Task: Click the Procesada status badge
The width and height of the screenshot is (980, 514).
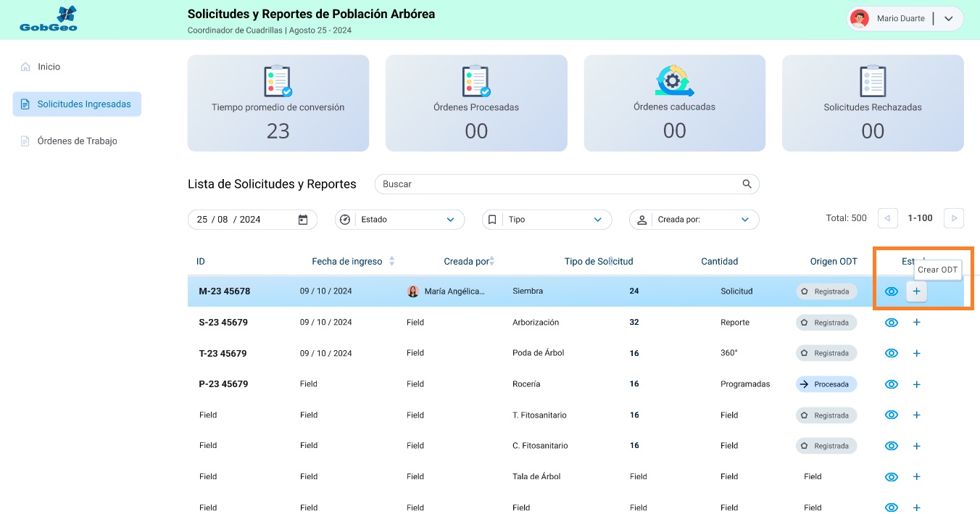Action: (x=826, y=384)
